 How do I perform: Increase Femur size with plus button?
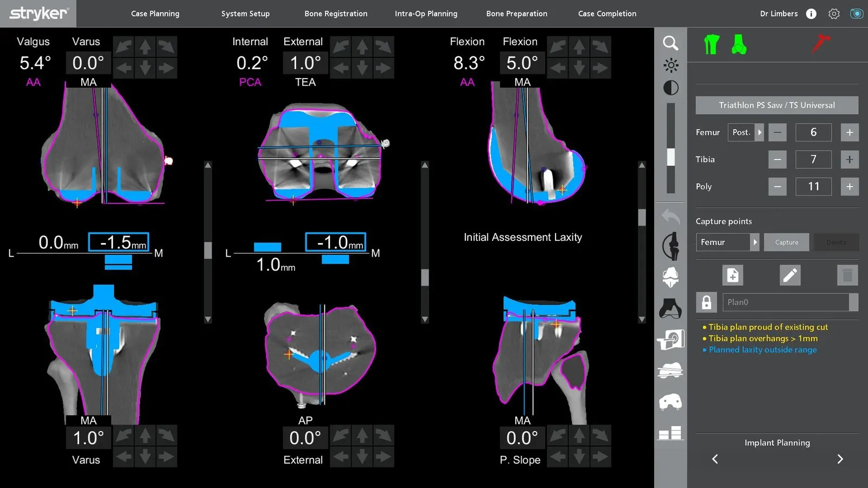point(850,132)
